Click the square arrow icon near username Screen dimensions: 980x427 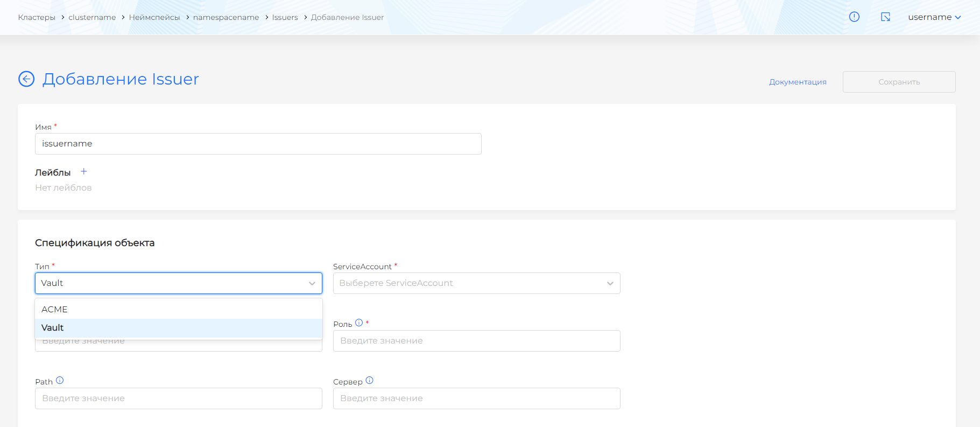click(885, 17)
